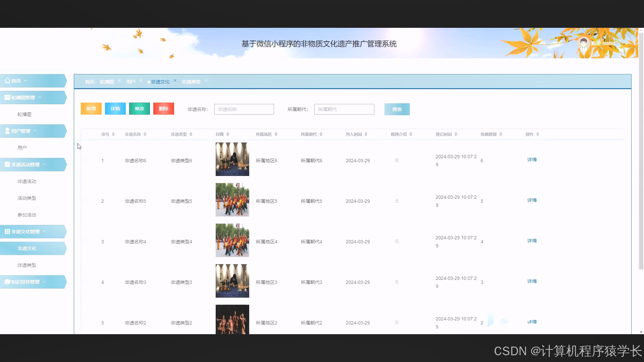Select the 知识宣传管理 book icon in sidebar
The image size is (644, 362).
[7, 282]
